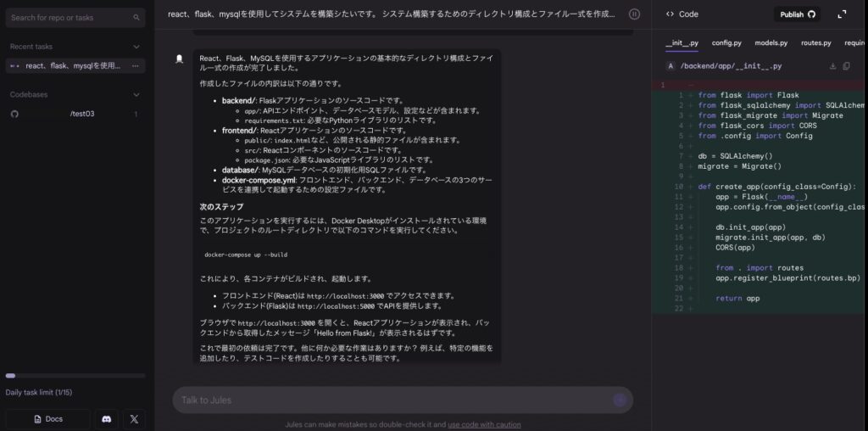Expand the code panel to full screen

(x=842, y=14)
